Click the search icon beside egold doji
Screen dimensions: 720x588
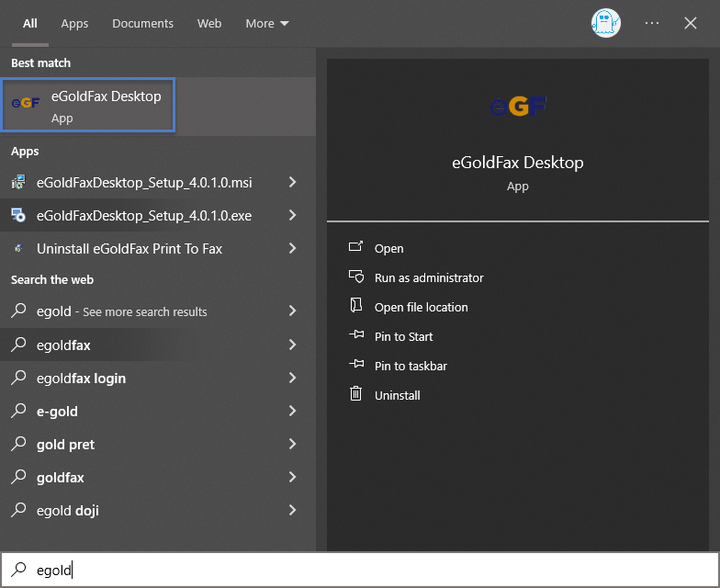(18, 509)
